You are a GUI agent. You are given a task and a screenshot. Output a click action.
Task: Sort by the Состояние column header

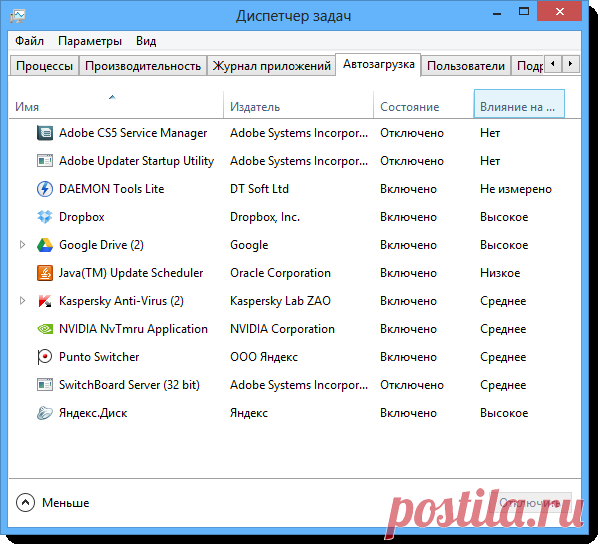[x=409, y=106]
